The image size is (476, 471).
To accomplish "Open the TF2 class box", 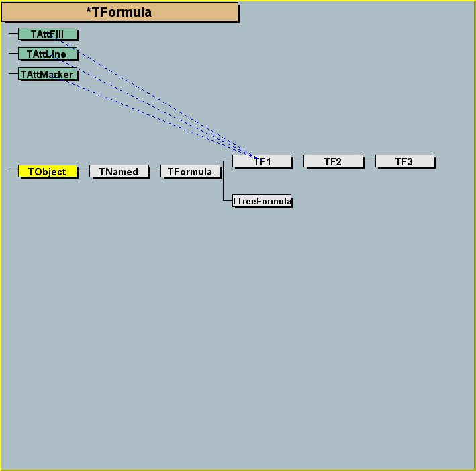I will [x=333, y=161].
